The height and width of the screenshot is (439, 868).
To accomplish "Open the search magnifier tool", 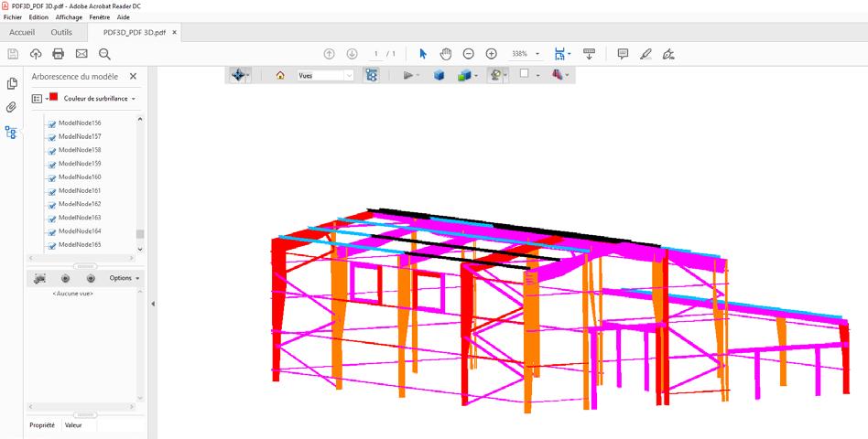I will pos(104,54).
